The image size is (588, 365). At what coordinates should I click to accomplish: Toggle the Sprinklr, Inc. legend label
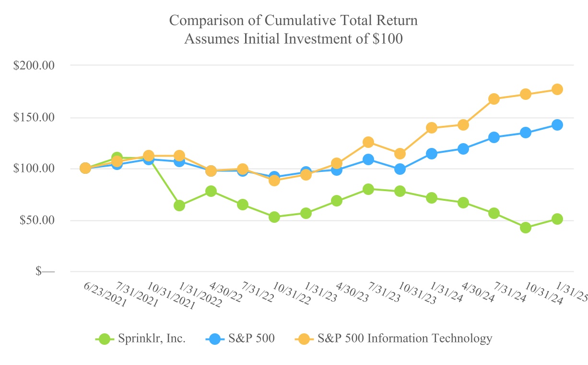point(152,339)
